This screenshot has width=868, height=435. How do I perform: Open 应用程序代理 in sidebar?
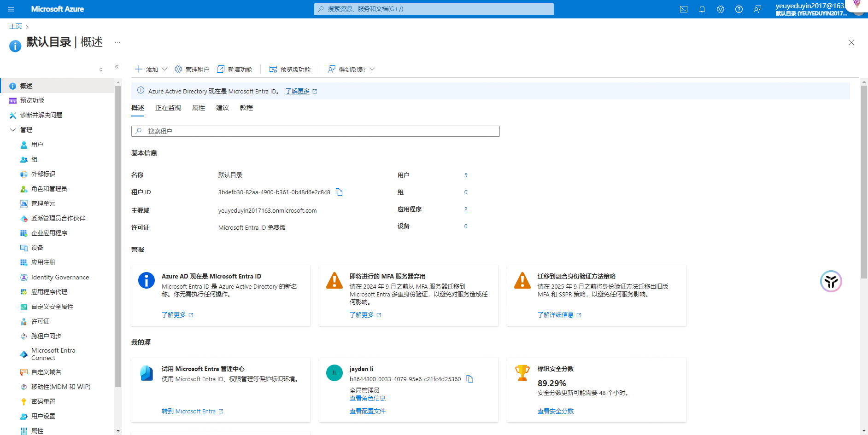[x=49, y=292]
